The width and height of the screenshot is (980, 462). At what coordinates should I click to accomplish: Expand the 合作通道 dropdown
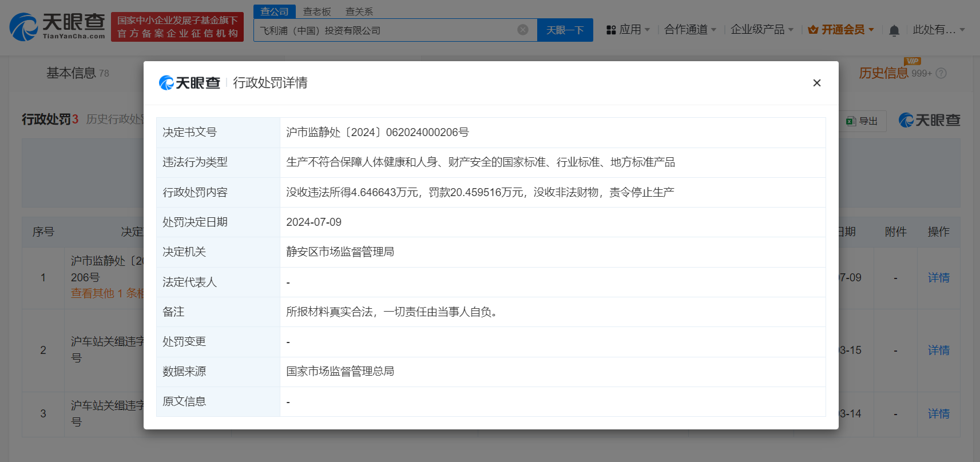(690, 30)
